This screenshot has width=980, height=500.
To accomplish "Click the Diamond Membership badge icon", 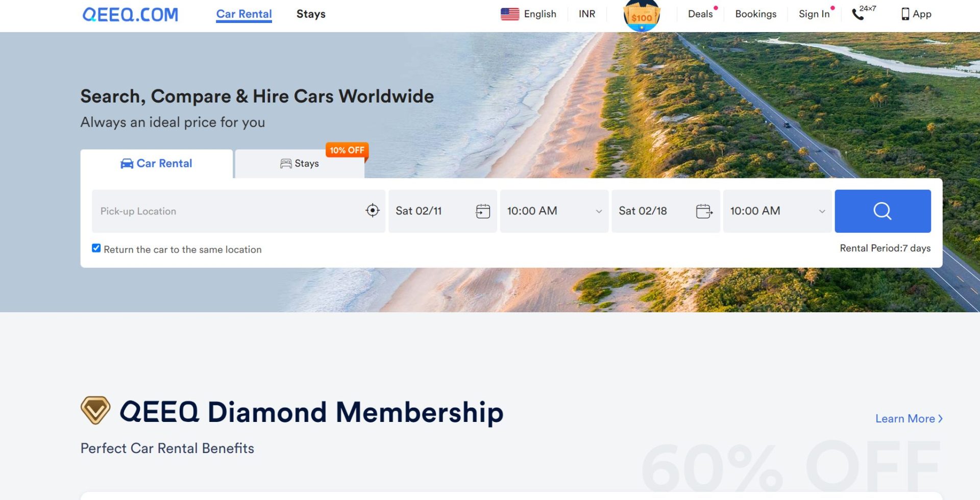I will (95, 410).
